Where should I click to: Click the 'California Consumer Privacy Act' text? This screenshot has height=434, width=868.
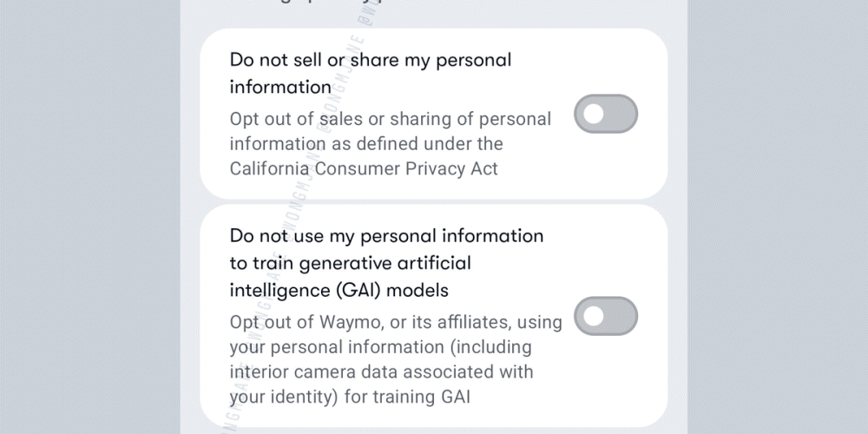pos(364,168)
